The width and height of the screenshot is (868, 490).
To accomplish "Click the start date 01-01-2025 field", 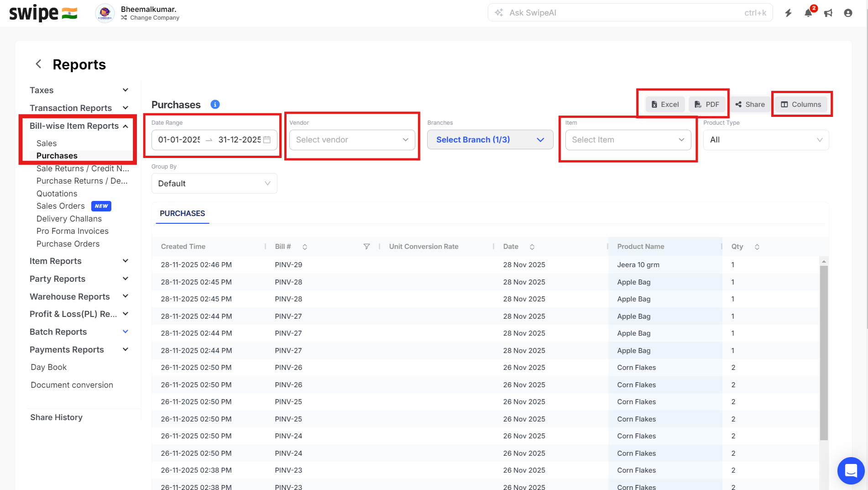I will 179,140.
